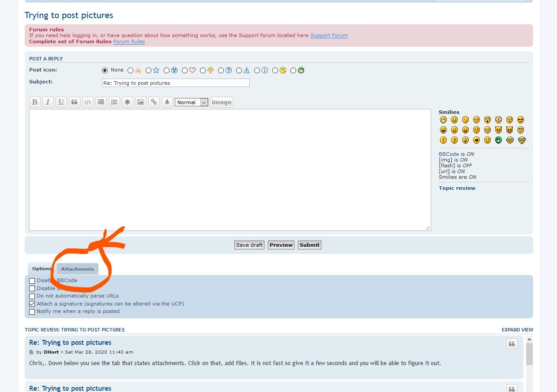Viewport: 557px width, 392px height.
Task: Uncheck the Attach a signature option
Action: coord(32,304)
